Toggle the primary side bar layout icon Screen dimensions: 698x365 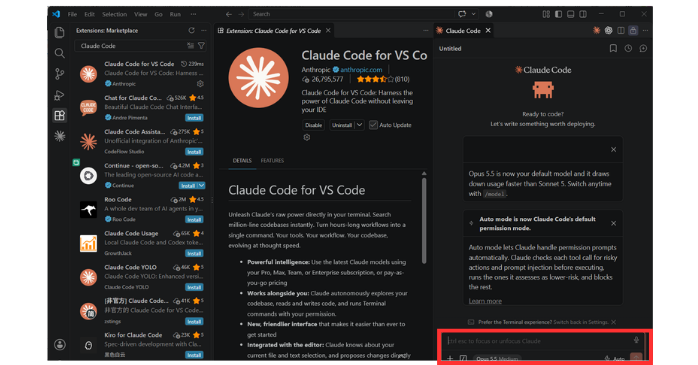click(x=559, y=14)
